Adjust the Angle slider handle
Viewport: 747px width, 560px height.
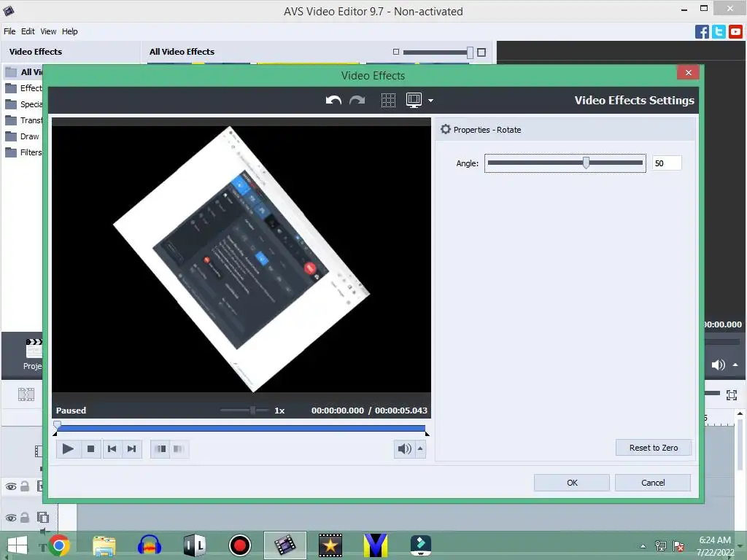point(586,163)
